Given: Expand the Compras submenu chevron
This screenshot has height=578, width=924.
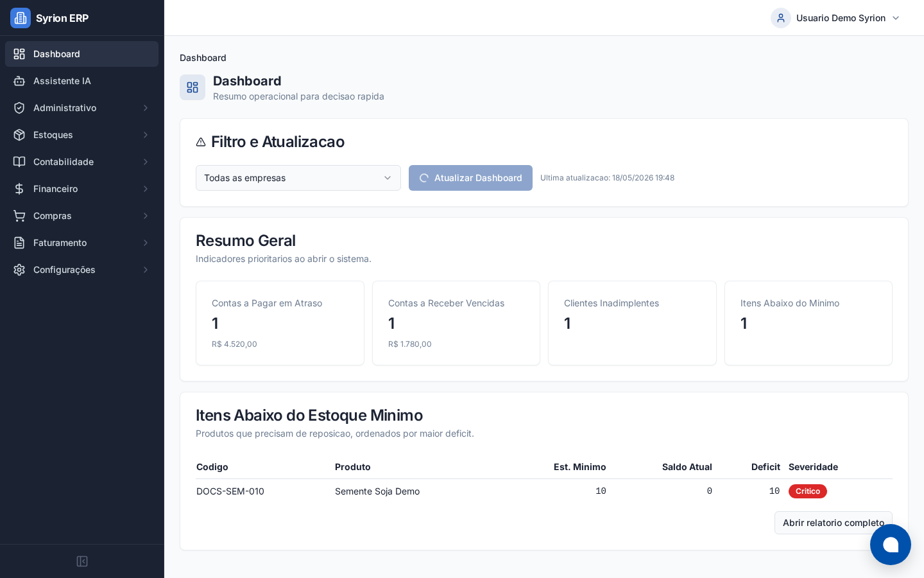Looking at the screenshot, I should tap(146, 216).
